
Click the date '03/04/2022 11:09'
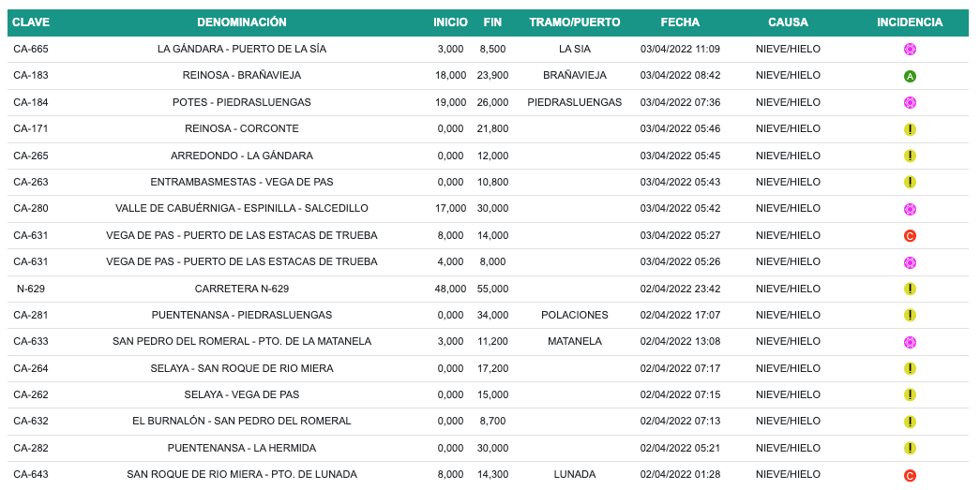coord(680,49)
